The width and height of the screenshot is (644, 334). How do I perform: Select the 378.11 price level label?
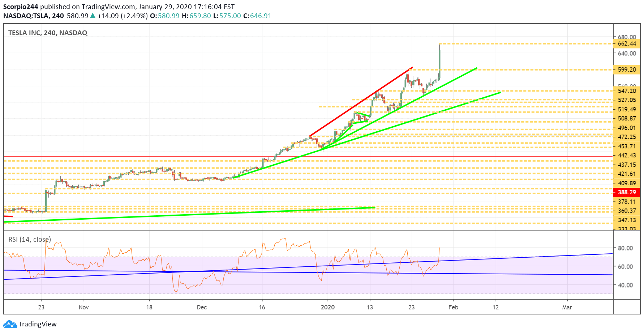click(x=627, y=202)
